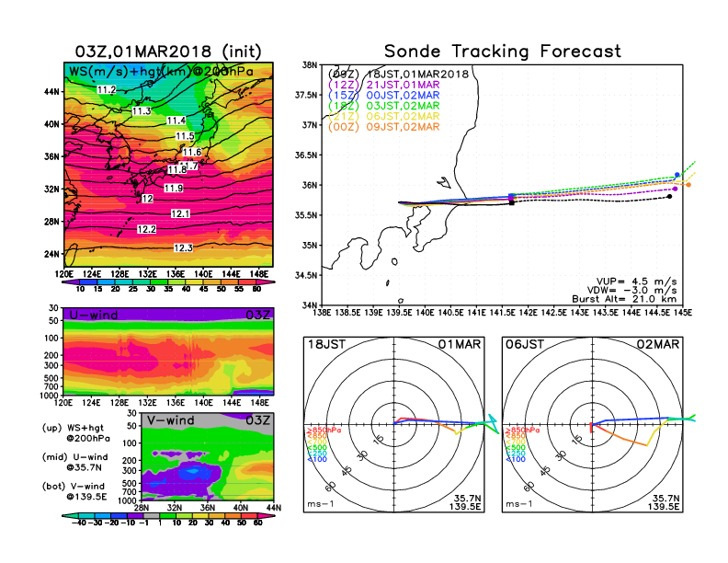
Task: Select the "(00Z) 09JST,02MAR" orange legend entry
Action: pos(384,127)
